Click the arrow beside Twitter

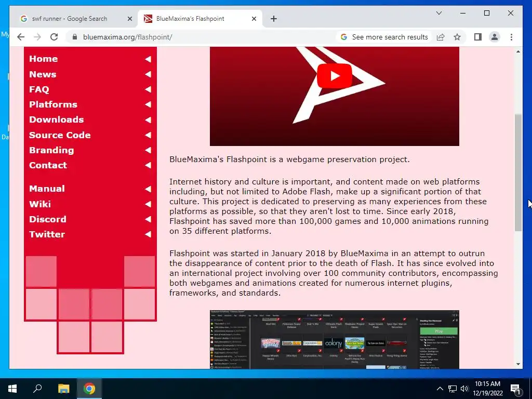tap(148, 234)
